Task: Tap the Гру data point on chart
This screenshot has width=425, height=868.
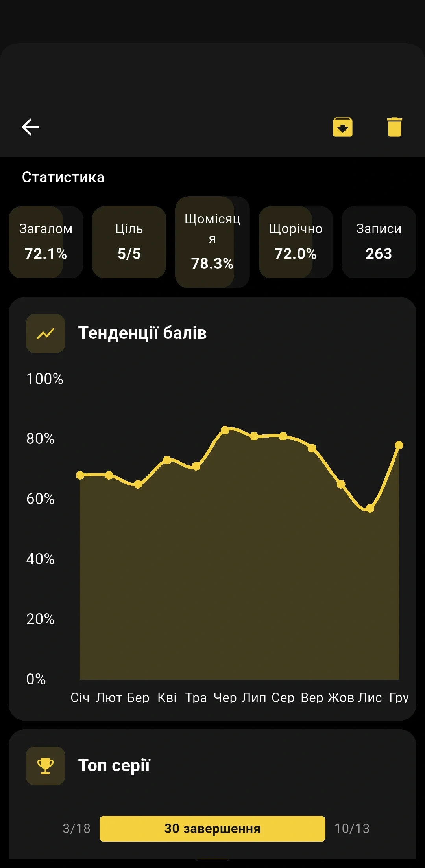Action: [x=399, y=445]
